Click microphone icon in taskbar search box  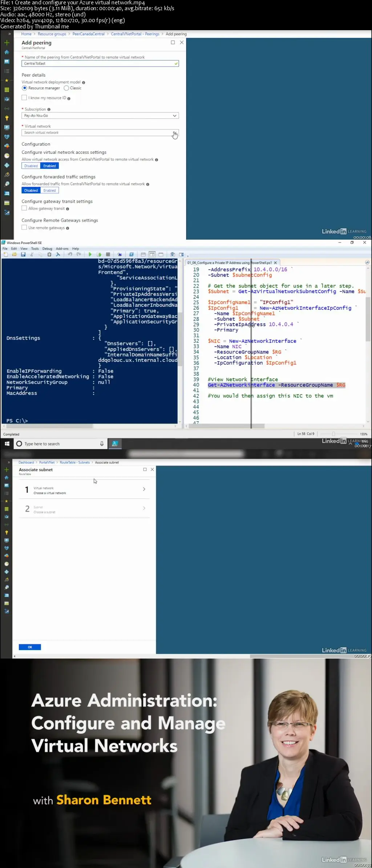(102, 444)
